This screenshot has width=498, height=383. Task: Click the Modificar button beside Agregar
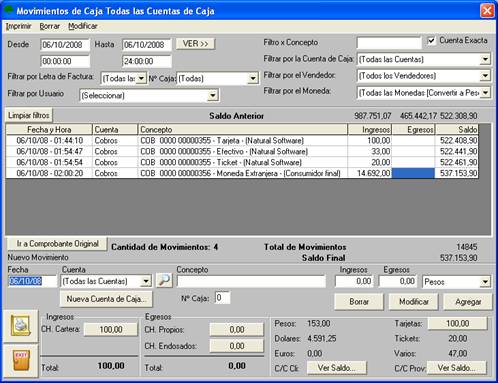point(414,302)
